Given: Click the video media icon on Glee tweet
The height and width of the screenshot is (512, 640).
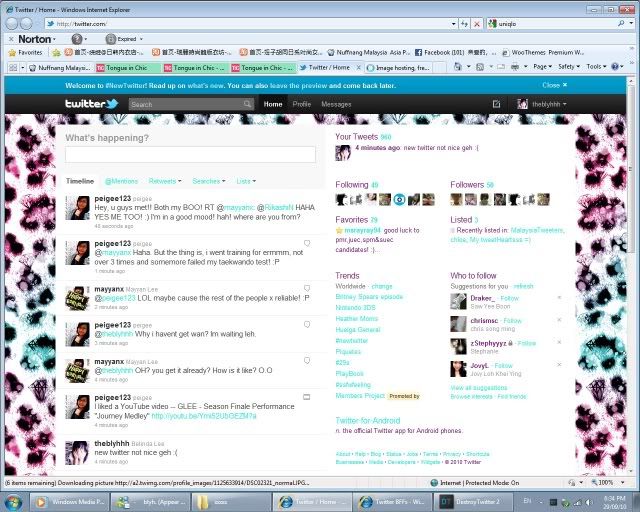Looking at the screenshot, I should click(x=307, y=397).
